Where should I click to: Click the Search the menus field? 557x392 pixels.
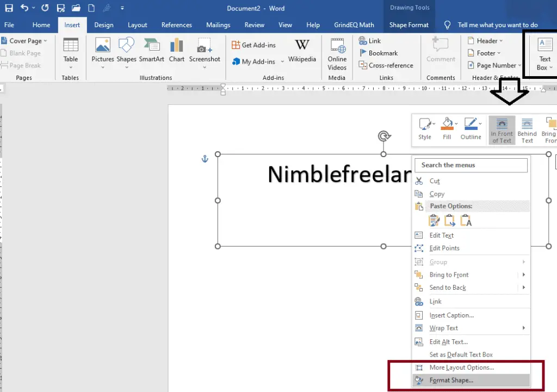[471, 165]
